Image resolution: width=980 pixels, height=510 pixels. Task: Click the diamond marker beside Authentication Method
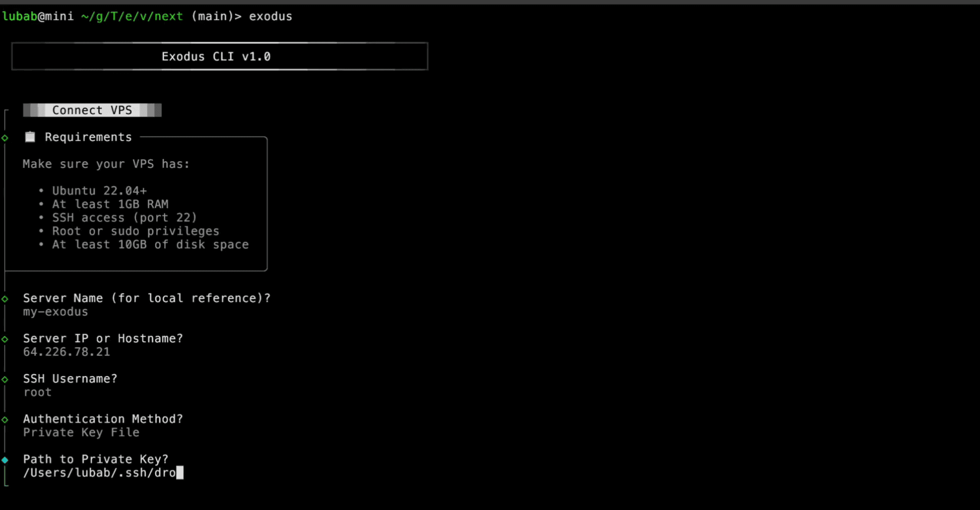coord(5,420)
